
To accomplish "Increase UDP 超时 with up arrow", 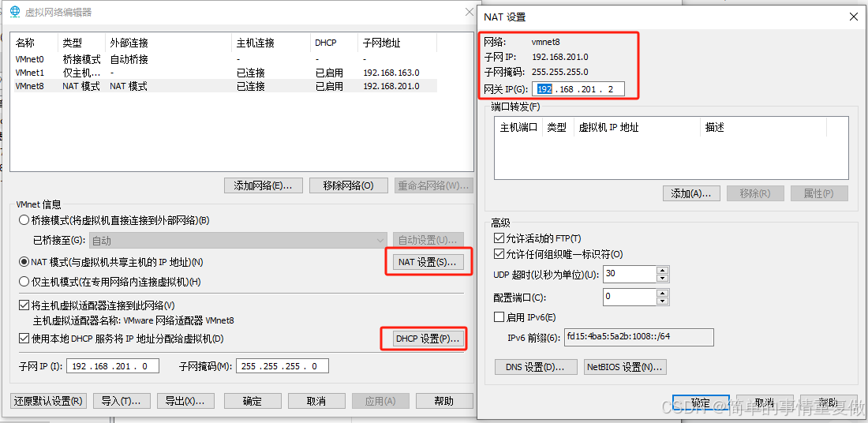I will click(x=663, y=270).
